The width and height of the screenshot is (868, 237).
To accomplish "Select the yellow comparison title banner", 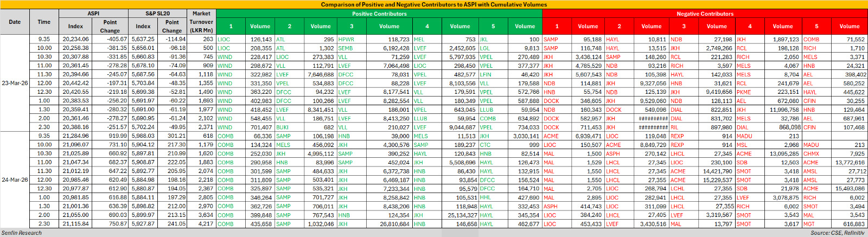I will (433, 4).
